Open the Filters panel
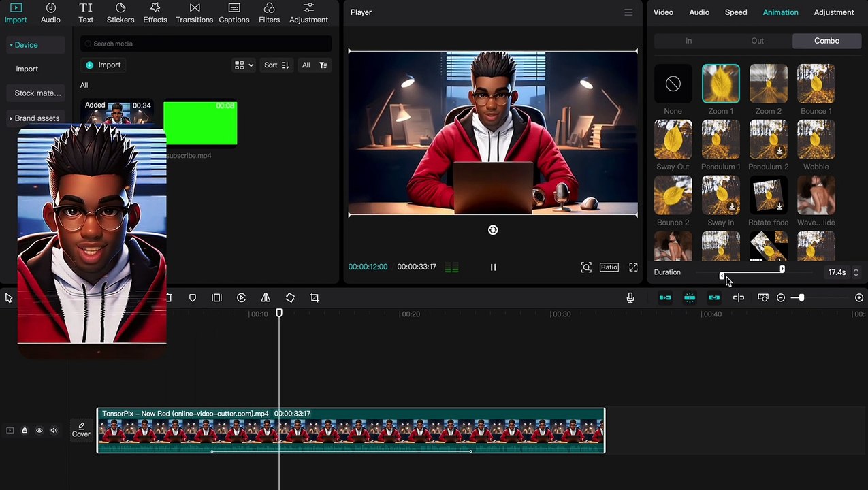 click(x=269, y=13)
